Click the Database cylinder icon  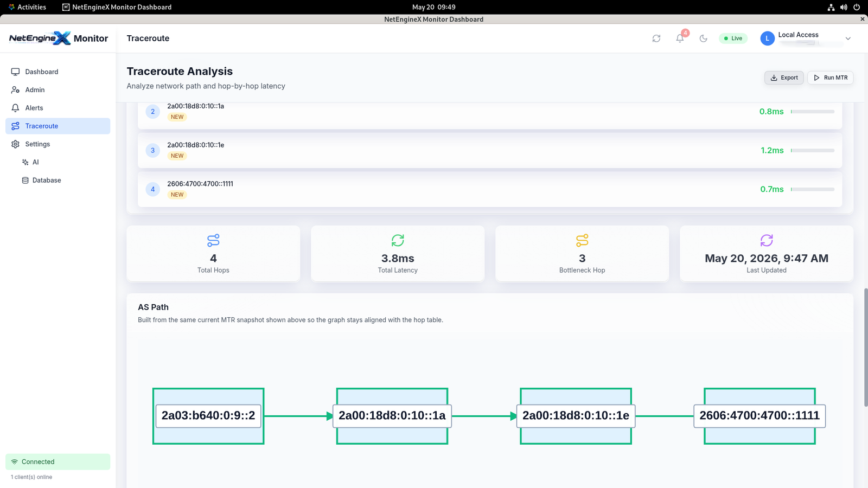pos(25,180)
